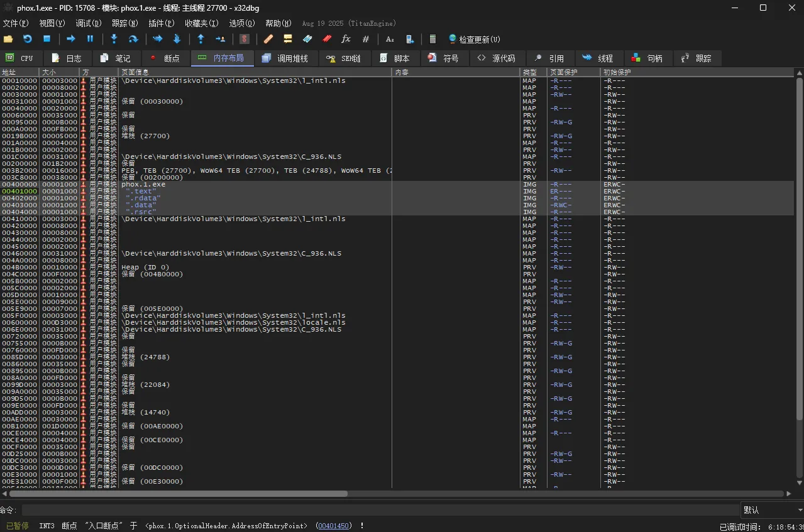The width and height of the screenshot is (804, 532).
Task: Open the patches bandage icon
Action: [268, 39]
